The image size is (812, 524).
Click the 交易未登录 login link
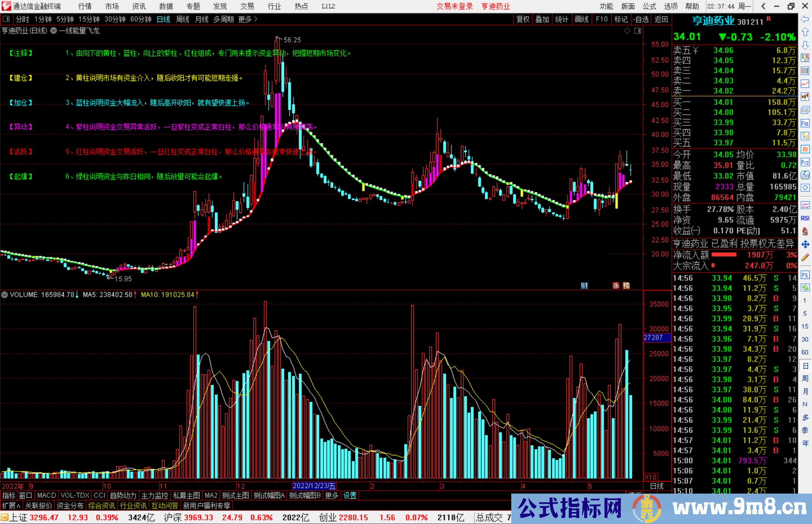pos(454,6)
